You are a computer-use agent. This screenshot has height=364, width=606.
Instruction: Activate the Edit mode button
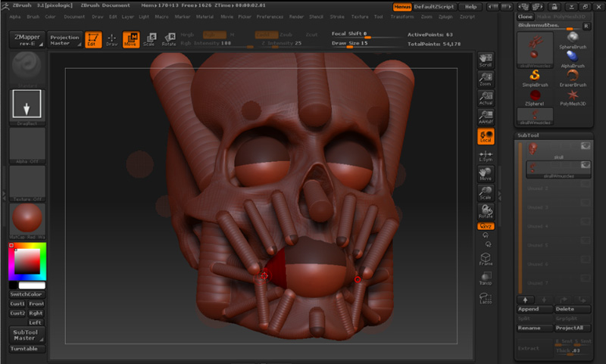[x=92, y=39]
